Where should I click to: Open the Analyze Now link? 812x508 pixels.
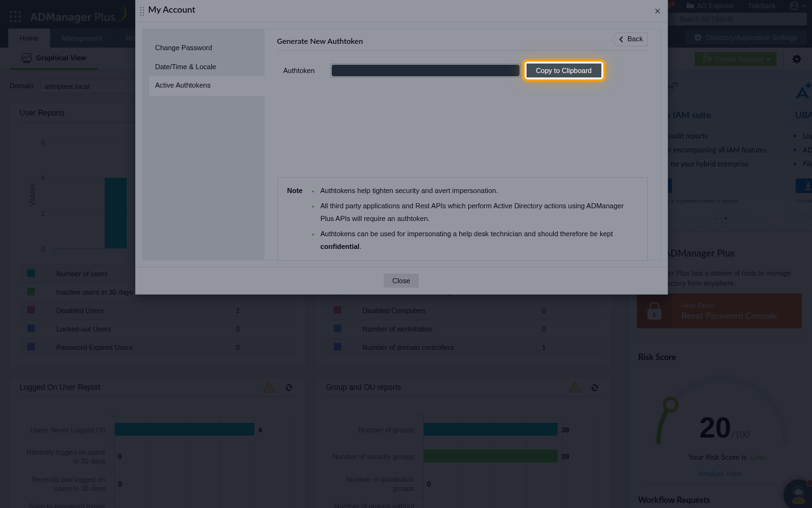click(x=720, y=474)
